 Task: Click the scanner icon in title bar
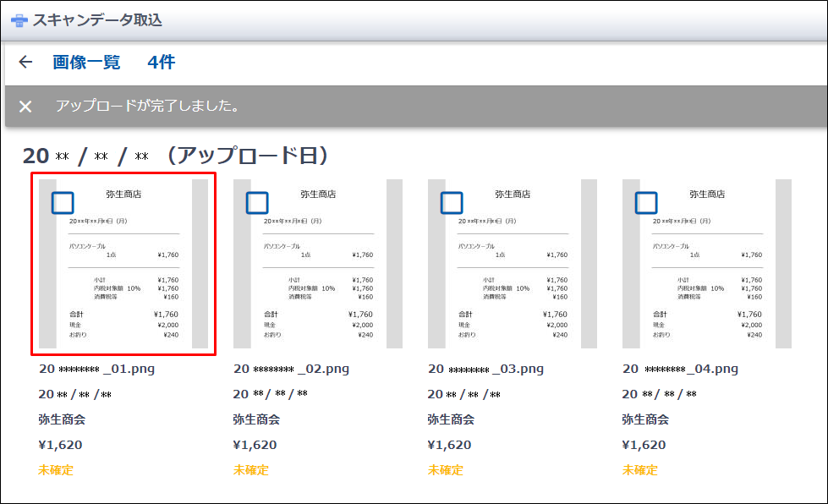coord(19,20)
